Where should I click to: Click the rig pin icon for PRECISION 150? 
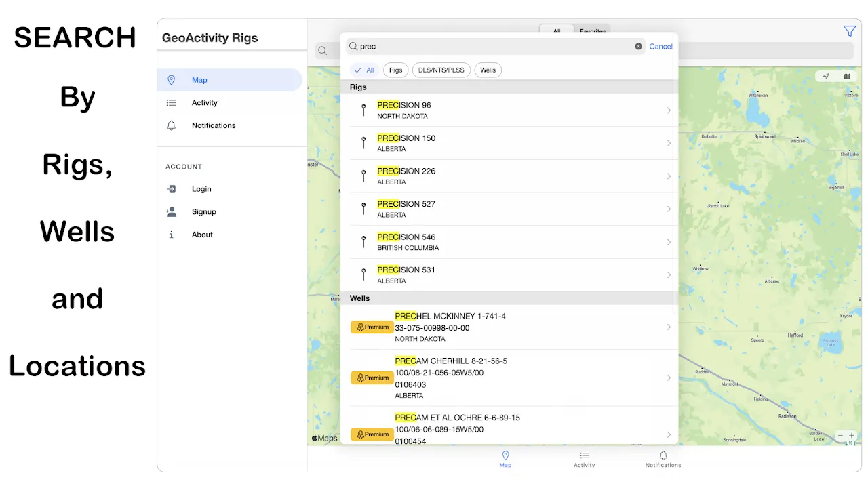coord(363,143)
